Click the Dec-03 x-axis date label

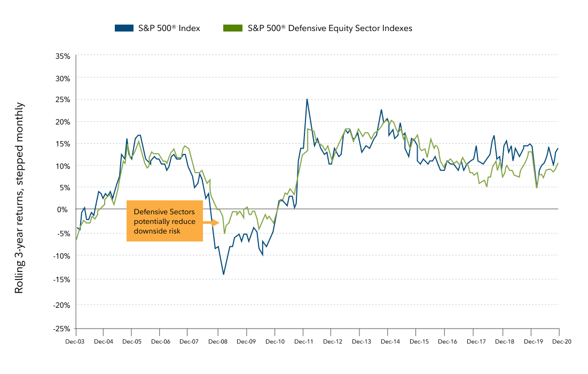tap(76, 341)
